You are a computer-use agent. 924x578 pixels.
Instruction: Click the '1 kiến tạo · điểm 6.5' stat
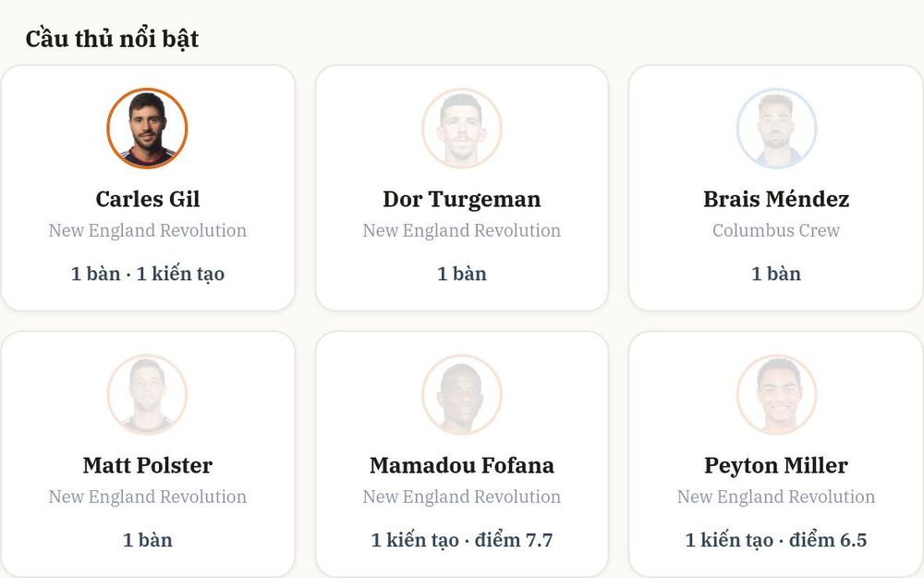[776, 540]
